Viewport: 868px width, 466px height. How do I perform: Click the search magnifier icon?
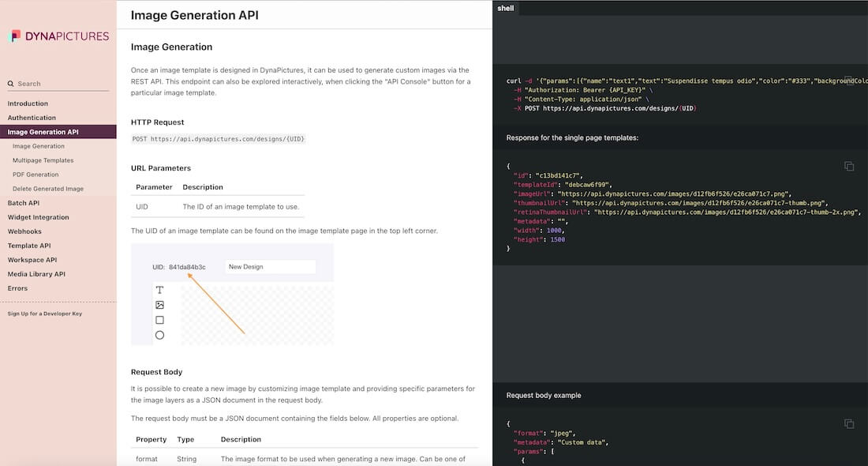coord(10,84)
